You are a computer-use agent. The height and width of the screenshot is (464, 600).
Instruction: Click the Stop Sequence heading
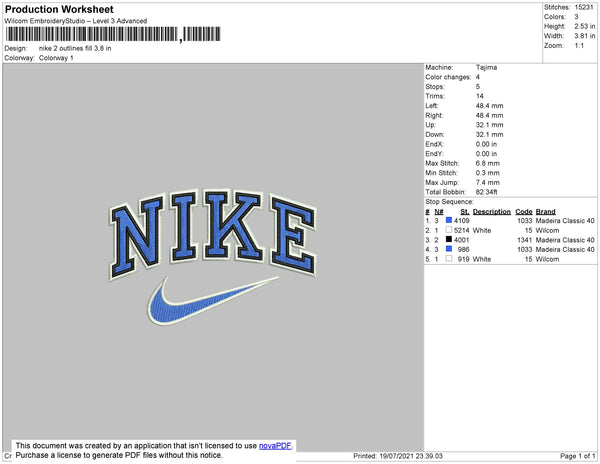pyautogui.click(x=449, y=202)
